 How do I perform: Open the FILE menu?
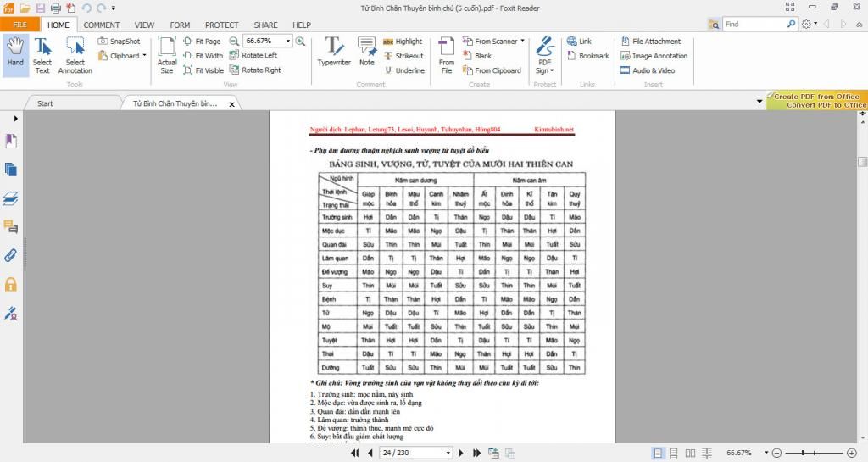point(20,25)
